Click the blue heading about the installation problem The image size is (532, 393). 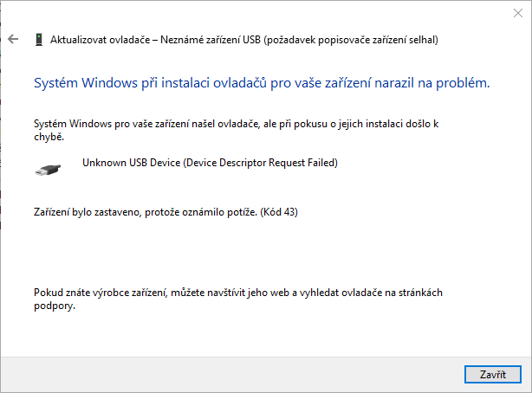click(262, 84)
